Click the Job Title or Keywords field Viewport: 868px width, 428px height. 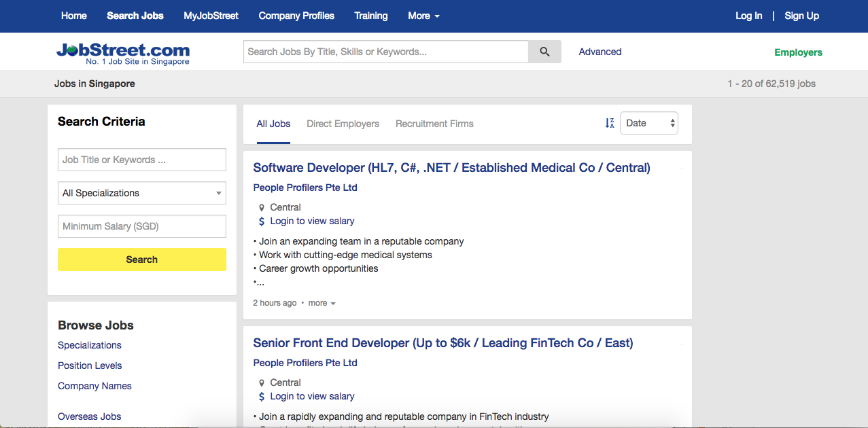pyautogui.click(x=142, y=160)
